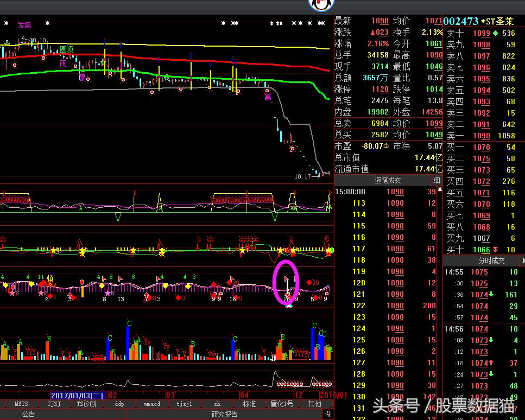525x420 pixels.
Task: Open the 研究报告 research reports section
Action: (224, 414)
